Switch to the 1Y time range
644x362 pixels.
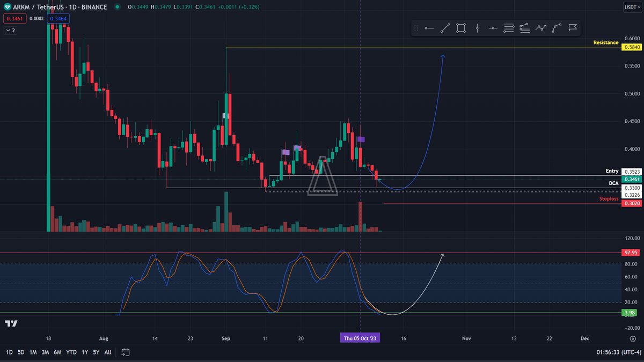point(84,352)
